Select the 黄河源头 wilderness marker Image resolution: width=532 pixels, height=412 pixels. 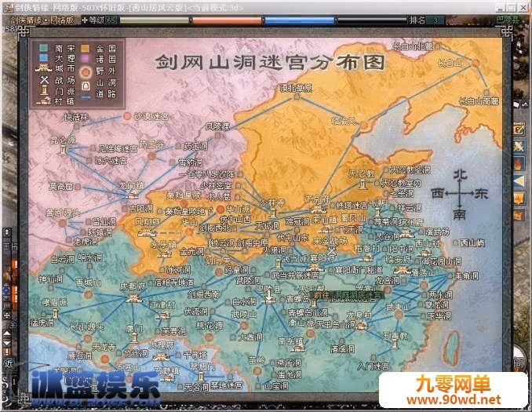(x=62, y=223)
